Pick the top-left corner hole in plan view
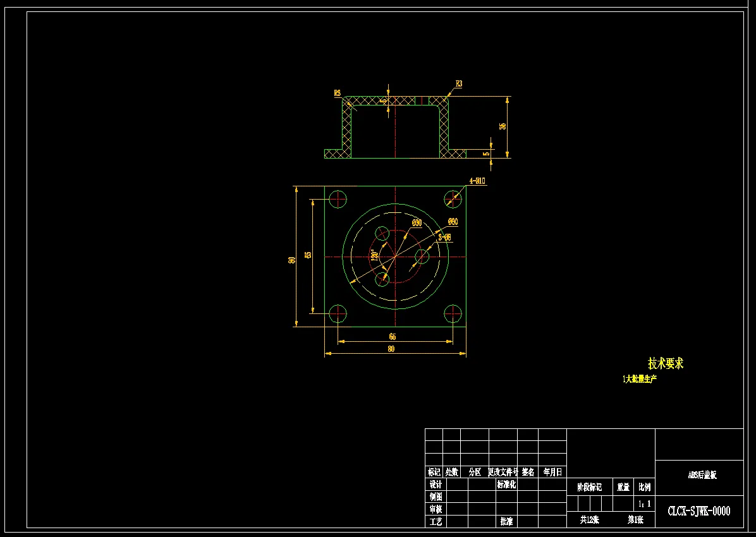 338,199
